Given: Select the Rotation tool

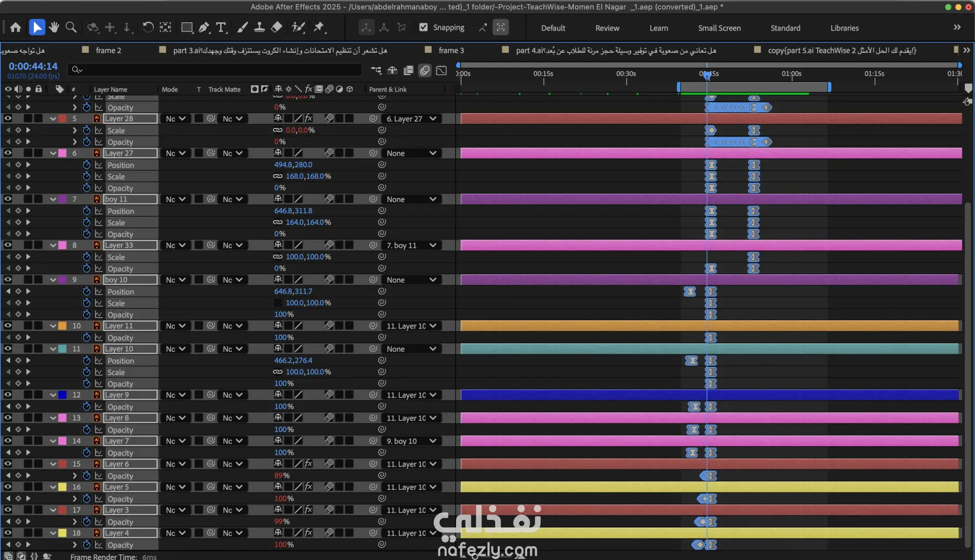Looking at the screenshot, I should 148,27.
